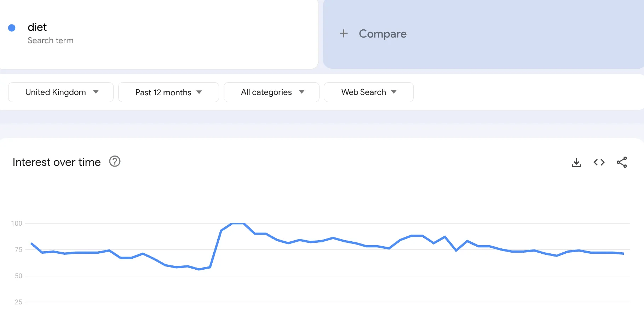Screen dimensions: 644x326
Task: Download the interest over time data
Action: click(576, 163)
